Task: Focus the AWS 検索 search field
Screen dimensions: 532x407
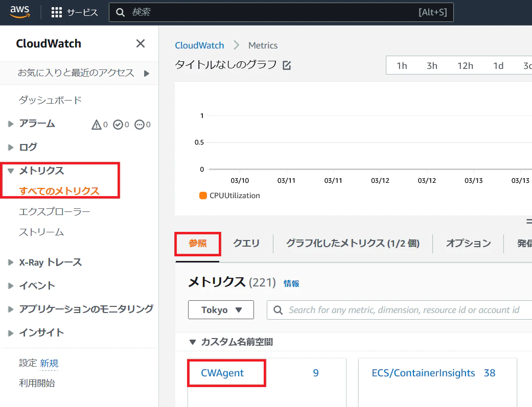Action: point(281,13)
